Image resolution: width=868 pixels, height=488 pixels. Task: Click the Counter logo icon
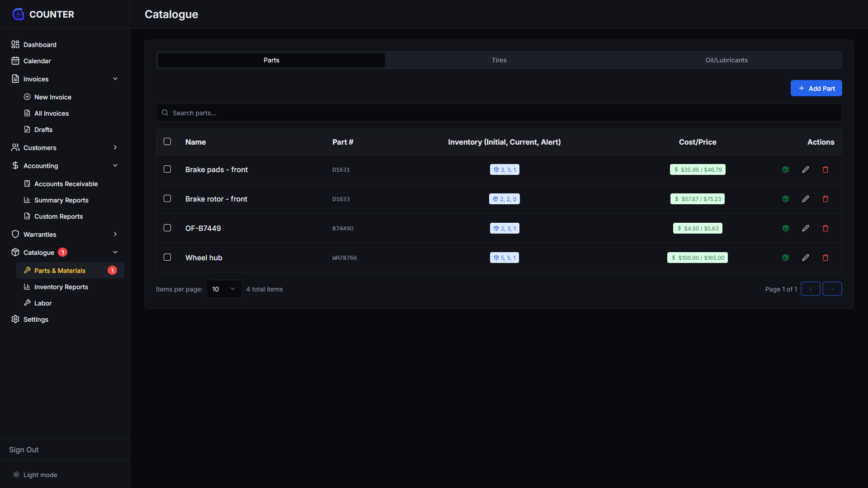(x=18, y=14)
